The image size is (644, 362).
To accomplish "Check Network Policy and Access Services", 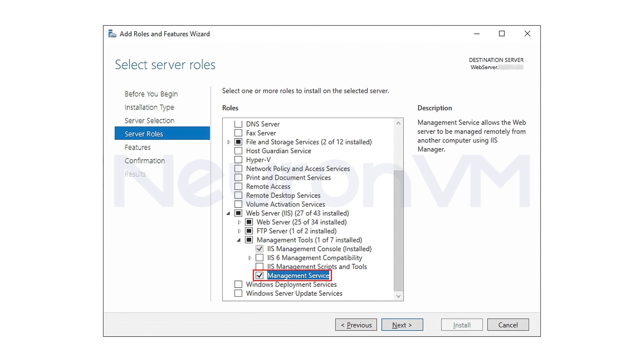I will point(238,168).
